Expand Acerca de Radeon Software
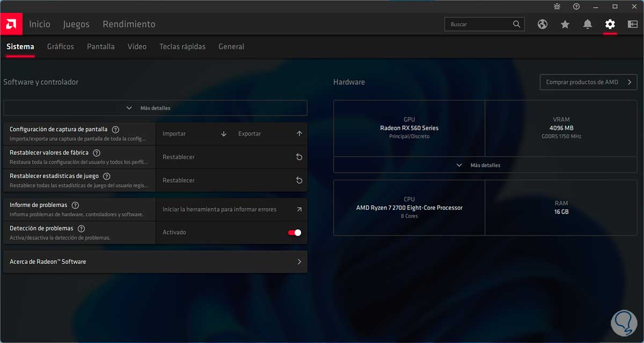644x343 pixels. pos(155,262)
